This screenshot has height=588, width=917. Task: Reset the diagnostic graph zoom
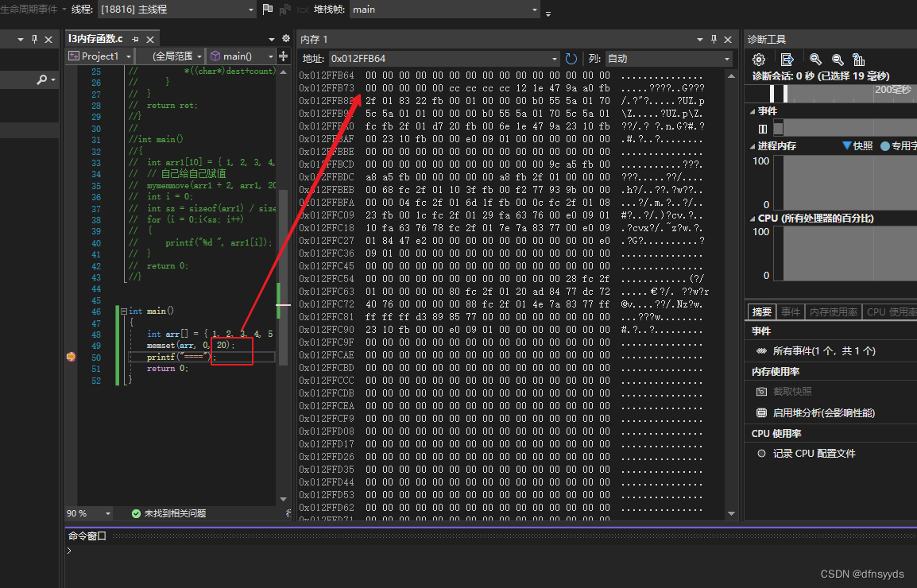(x=858, y=60)
